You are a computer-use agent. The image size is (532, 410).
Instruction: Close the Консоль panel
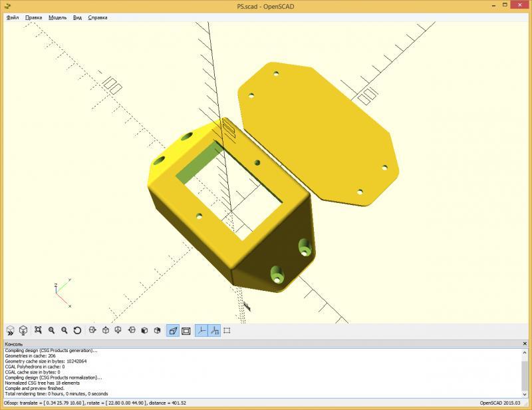click(525, 343)
